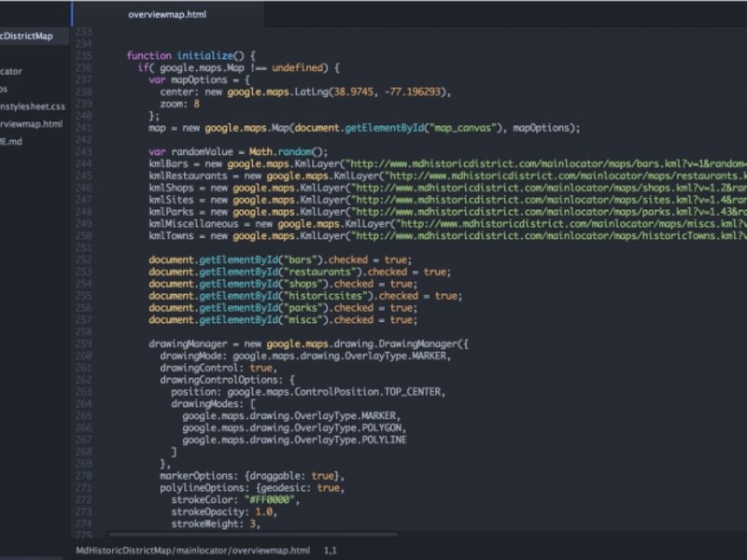Place cursor on 'function initialize()' line
Image resolution: width=747 pixels, height=560 pixels.
pyautogui.click(x=190, y=55)
